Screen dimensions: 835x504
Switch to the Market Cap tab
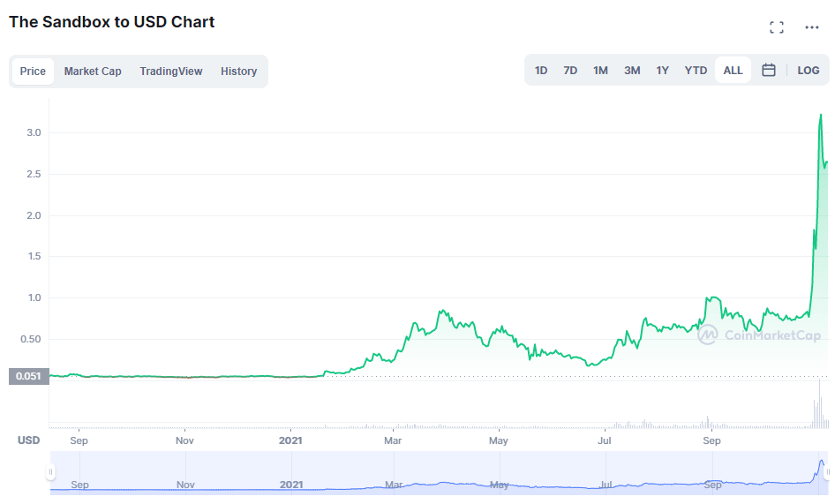(x=93, y=71)
